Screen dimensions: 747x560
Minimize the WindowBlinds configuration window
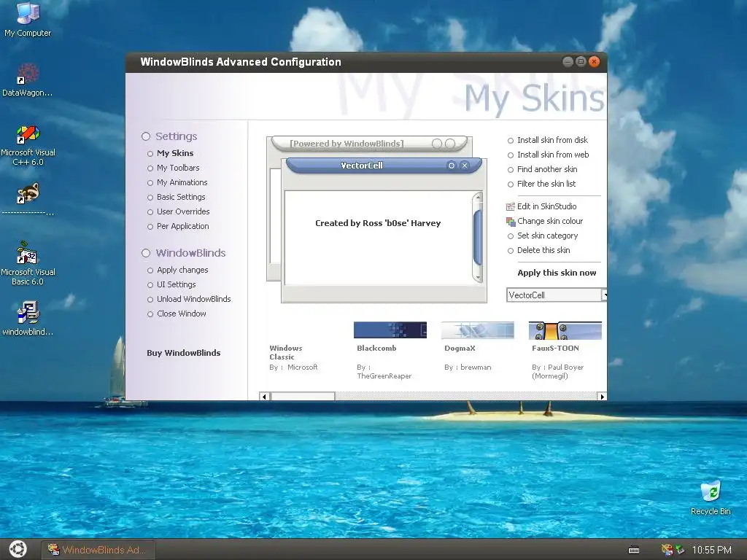(x=568, y=61)
